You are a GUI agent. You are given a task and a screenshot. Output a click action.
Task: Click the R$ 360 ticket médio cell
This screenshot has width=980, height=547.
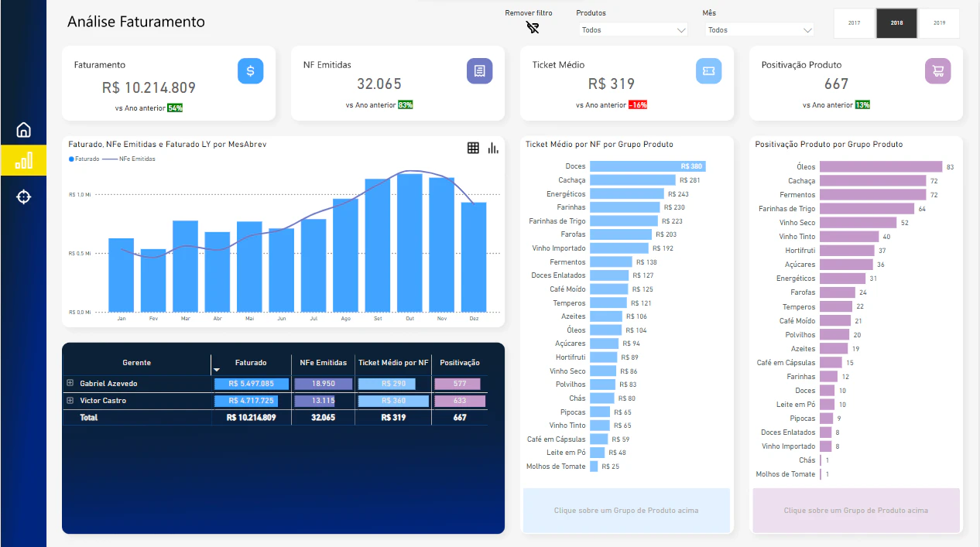[393, 401]
